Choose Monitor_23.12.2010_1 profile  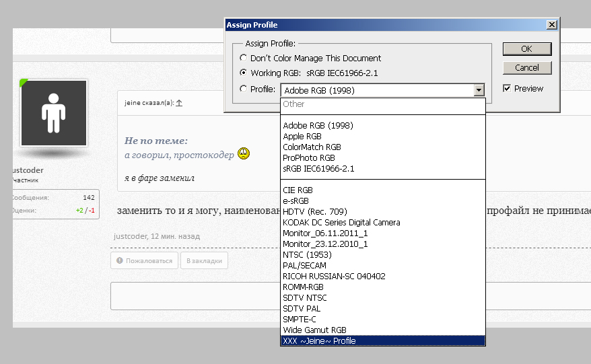[x=382, y=244]
